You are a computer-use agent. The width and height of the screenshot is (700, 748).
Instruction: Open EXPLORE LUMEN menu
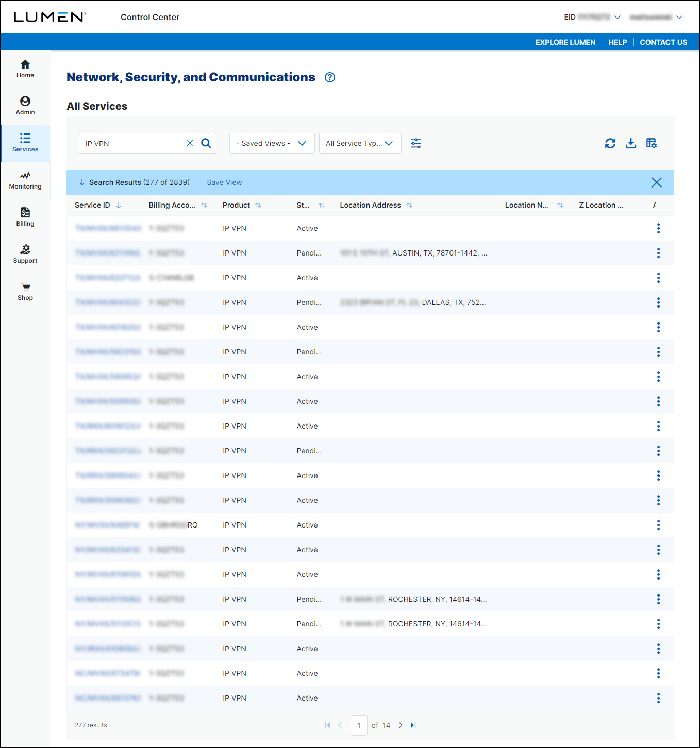(x=565, y=42)
